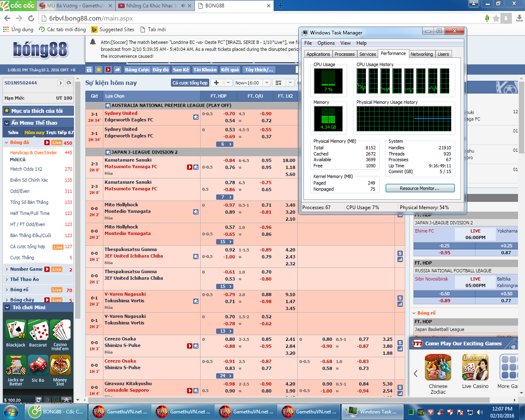Add Sydney United match to favorites
Image resolution: width=525 pixels, height=420 pixels.
pyautogui.click(x=196, y=117)
